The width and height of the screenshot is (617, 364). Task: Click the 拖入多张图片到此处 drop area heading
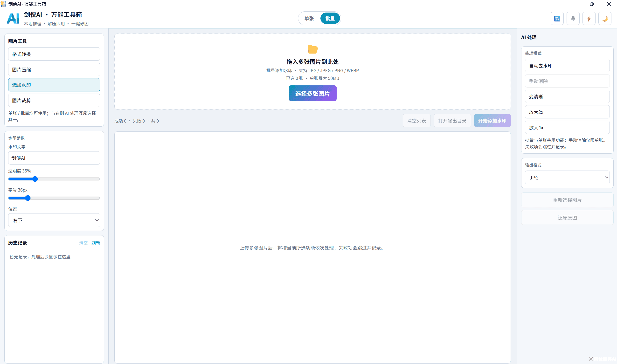tap(312, 62)
